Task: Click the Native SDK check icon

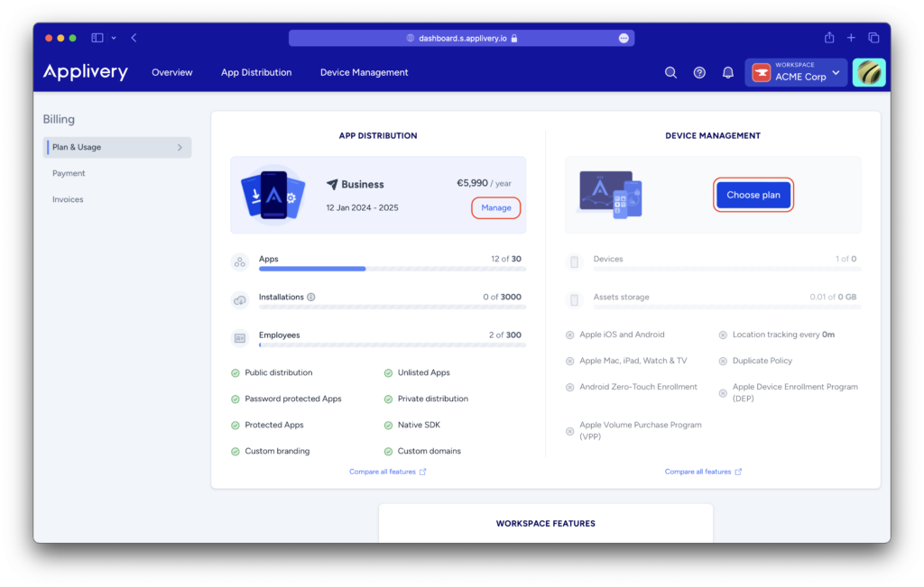Action: pos(388,425)
